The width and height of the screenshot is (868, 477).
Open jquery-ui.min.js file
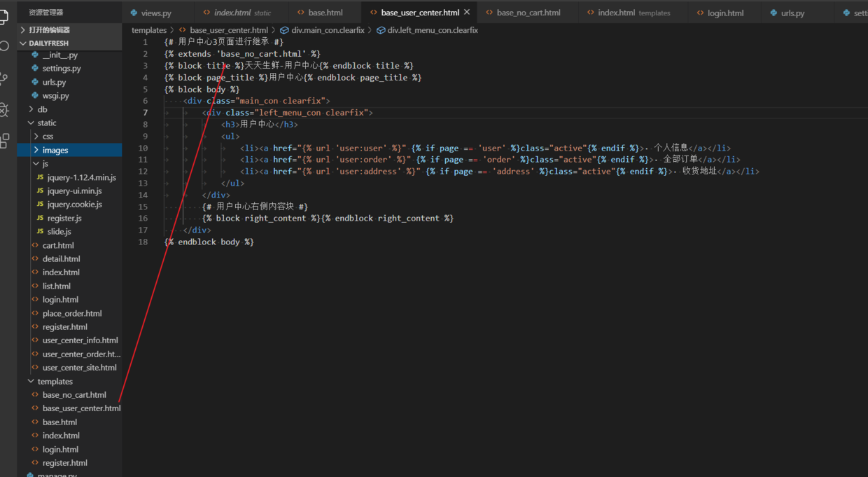coord(74,191)
